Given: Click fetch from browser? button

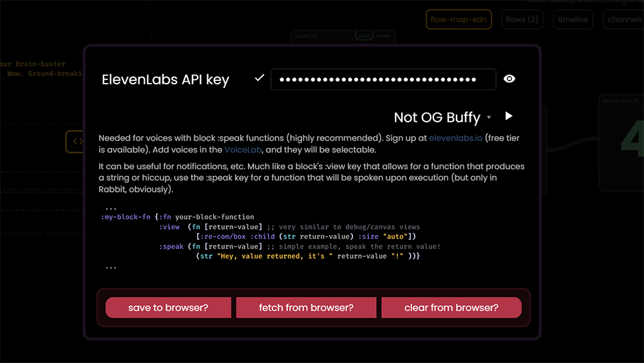Looking at the screenshot, I should tap(306, 308).
